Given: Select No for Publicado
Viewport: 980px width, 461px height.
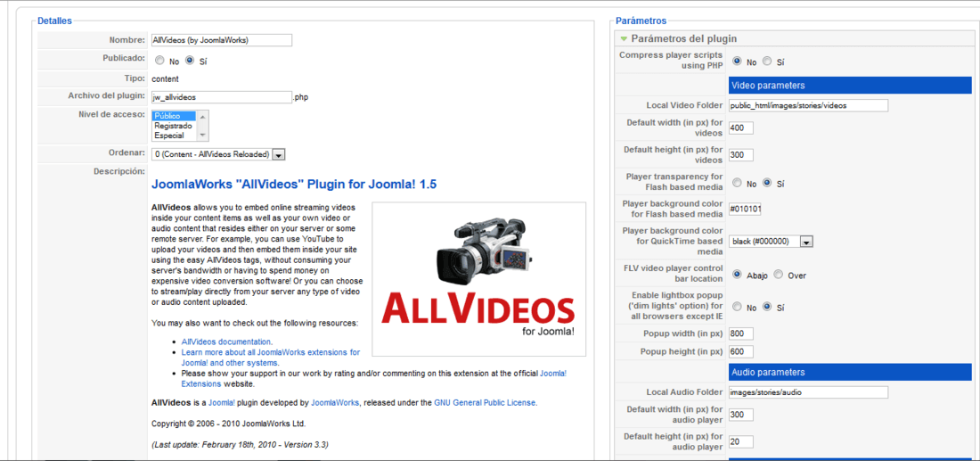Looking at the screenshot, I should tap(159, 61).
